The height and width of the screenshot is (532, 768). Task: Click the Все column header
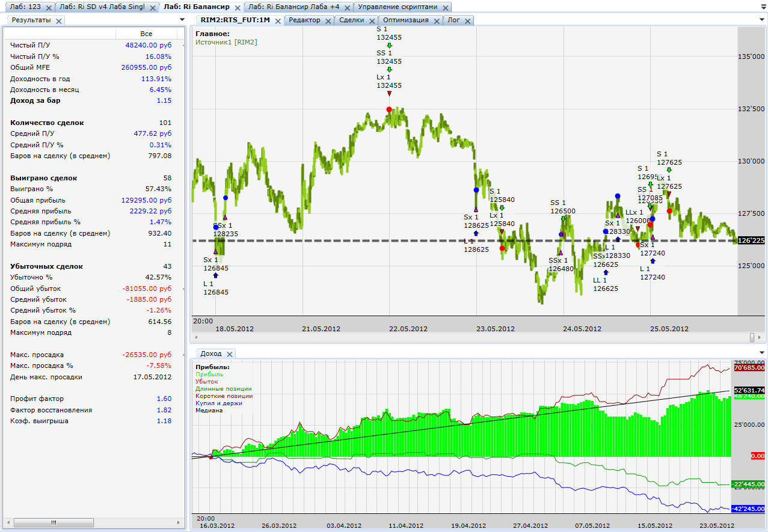(x=146, y=34)
